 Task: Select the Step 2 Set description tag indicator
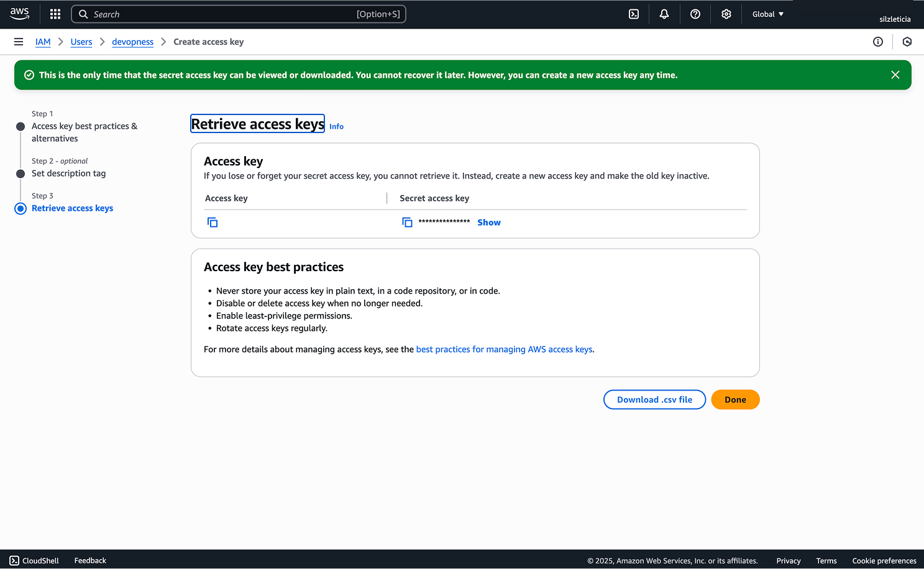[21, 173]
